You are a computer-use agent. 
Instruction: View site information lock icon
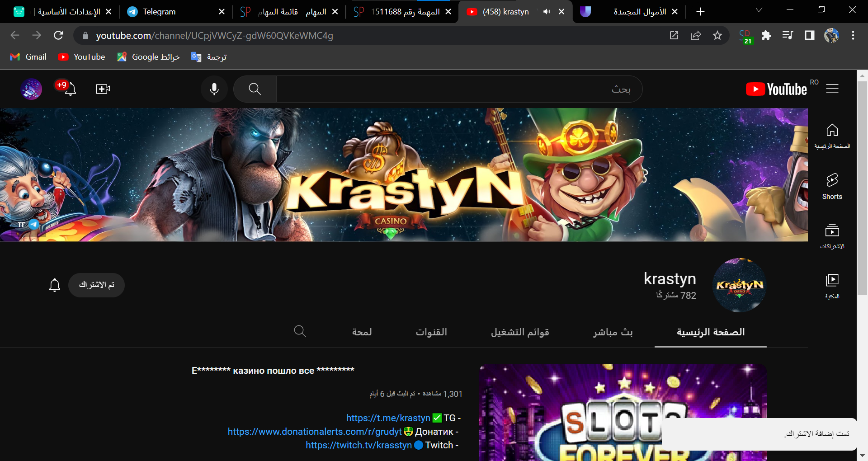85,36
